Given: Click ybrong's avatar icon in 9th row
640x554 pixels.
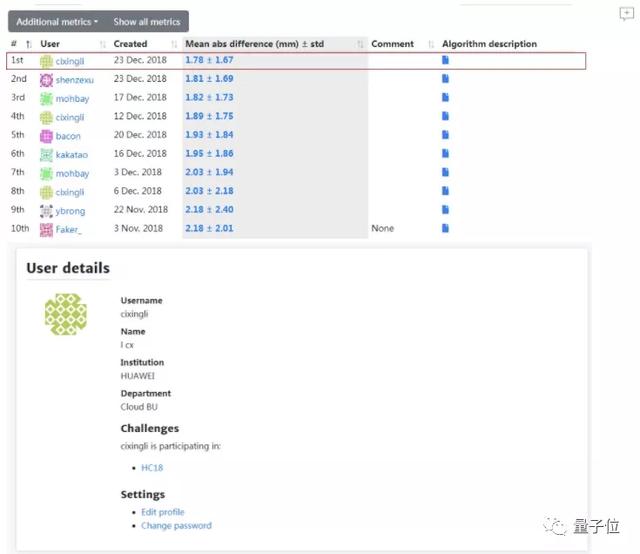Looking at the screenshot, I should point(47,211).
